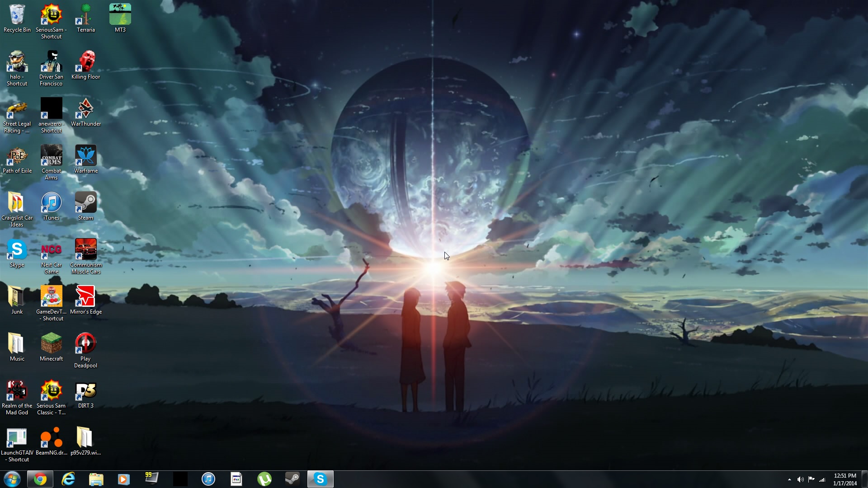
Task: Select the Path of Exile desktop icon
Action: pos(17,160)
